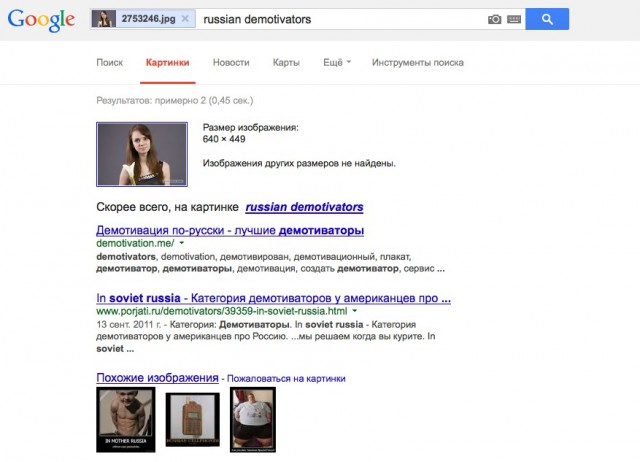640x462 pixels.
Task: Switch to the Поиск tab
Action: [x=109, y=62]
